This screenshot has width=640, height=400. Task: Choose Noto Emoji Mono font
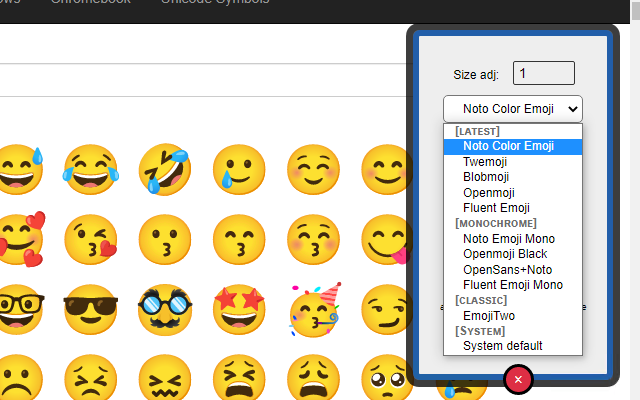pos(513,239)
